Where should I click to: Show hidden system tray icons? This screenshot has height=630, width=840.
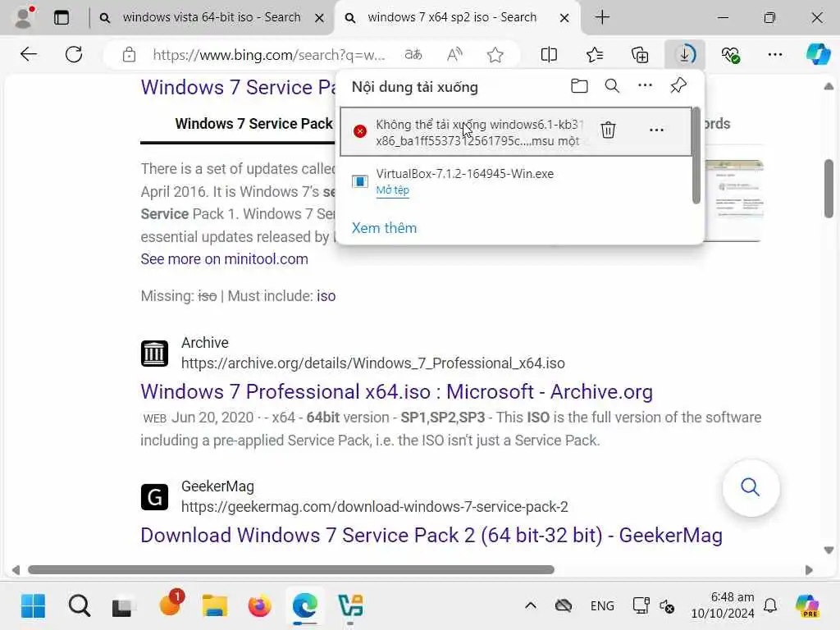pos(531,606)
